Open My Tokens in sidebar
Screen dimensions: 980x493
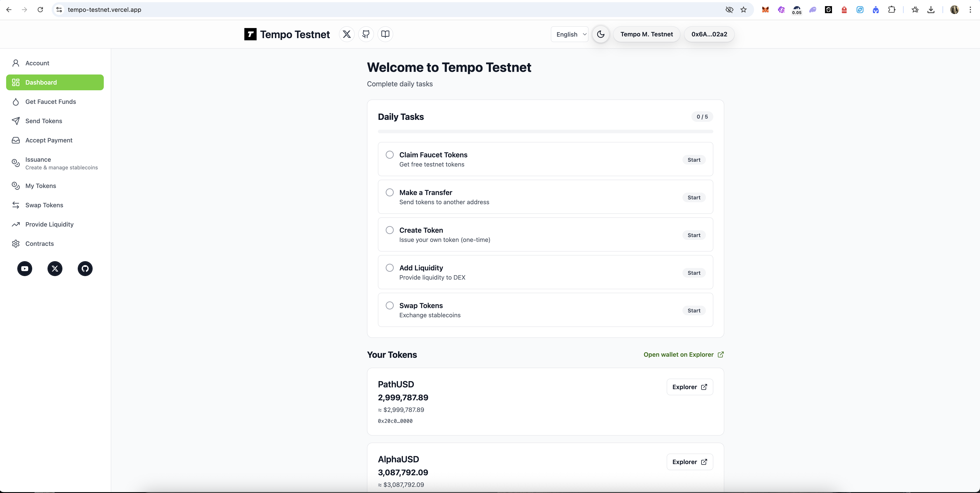(x=55, y=186)
